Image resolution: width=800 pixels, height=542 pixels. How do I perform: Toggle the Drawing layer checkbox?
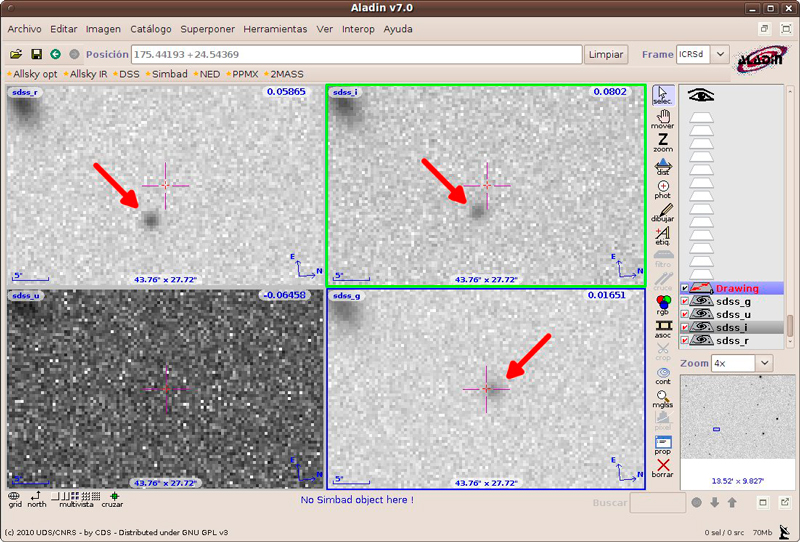coord(685,288)
